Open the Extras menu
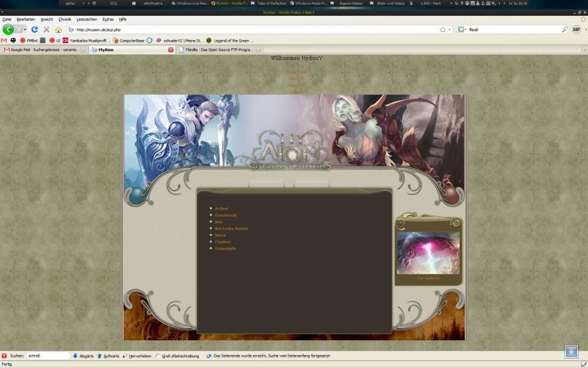The width and height of the screenshot is (588, 368). click(x=108, y=19)
